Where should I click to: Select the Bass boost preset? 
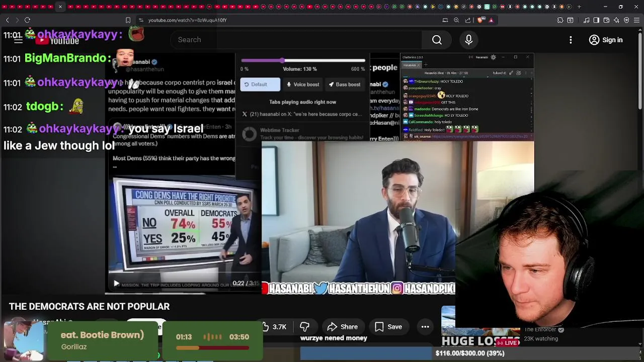click(x=345, y=84)
